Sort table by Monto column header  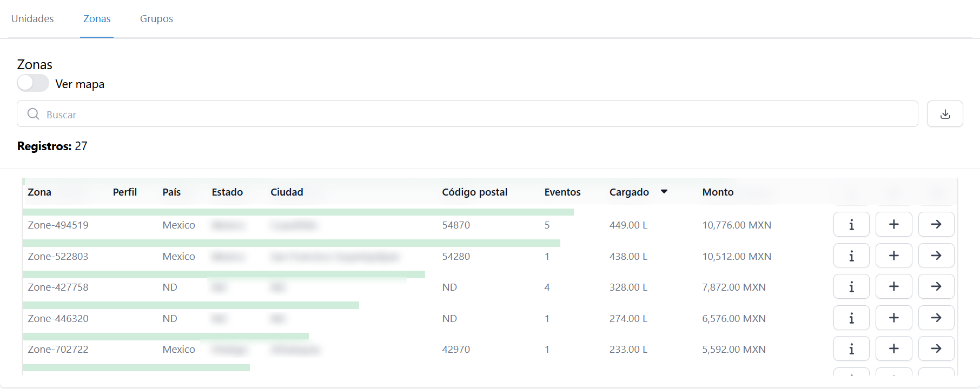(x=718, y=192)
